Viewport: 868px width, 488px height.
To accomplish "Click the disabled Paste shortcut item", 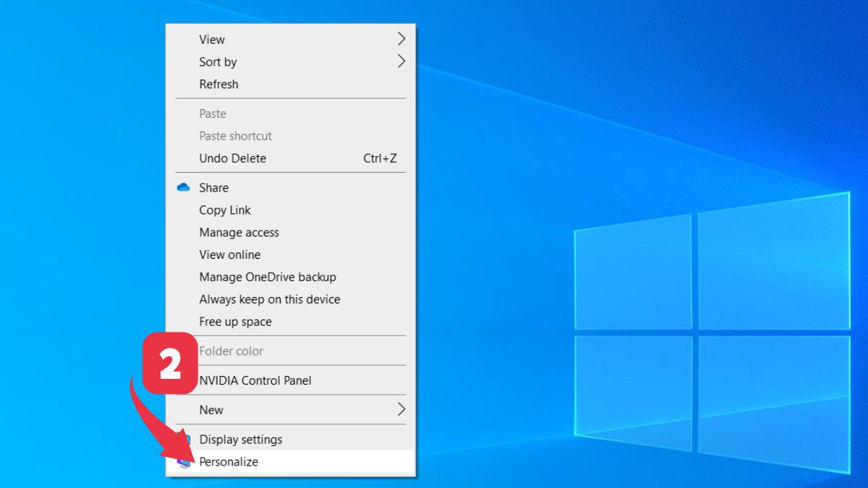I will pos(236,136).
